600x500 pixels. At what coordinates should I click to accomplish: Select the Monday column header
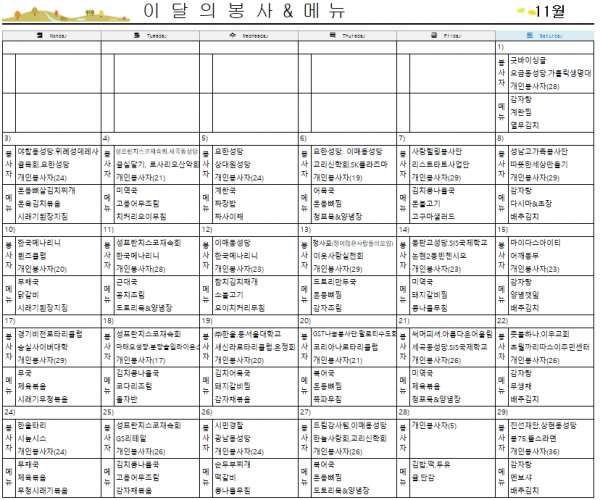tap(50, 36)
